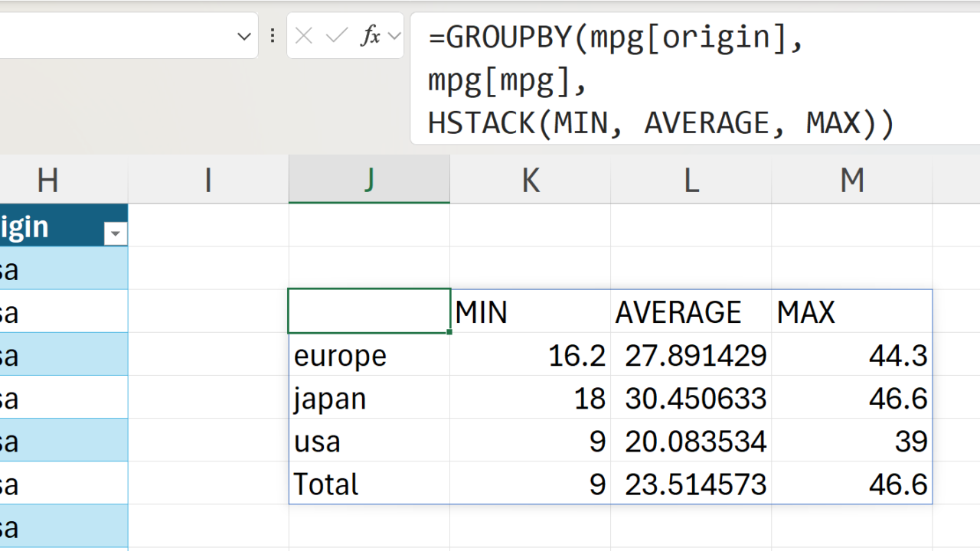Select column L header
Screen dimensions: 980x551
691,181
